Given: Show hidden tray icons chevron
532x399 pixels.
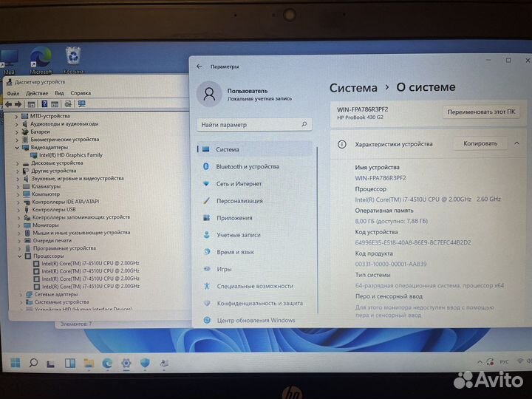Looking at the screenshot, I should 480,362.
